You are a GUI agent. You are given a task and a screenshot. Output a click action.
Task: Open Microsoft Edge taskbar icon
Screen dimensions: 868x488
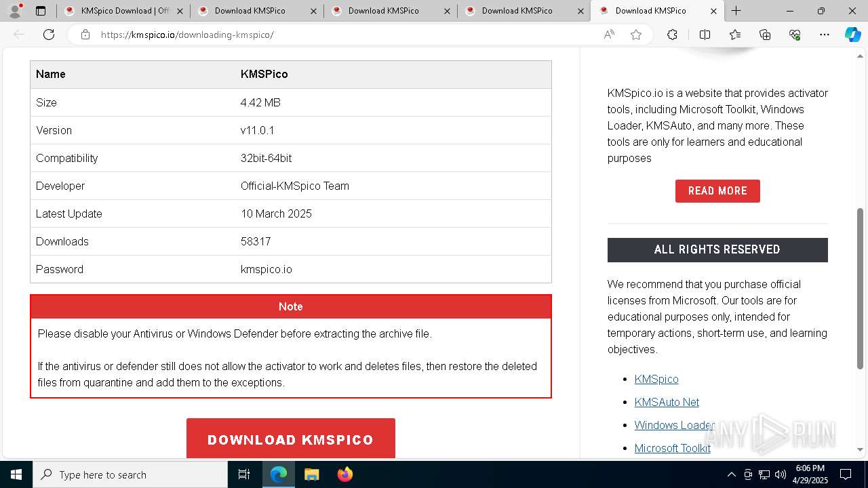[279, 474]
